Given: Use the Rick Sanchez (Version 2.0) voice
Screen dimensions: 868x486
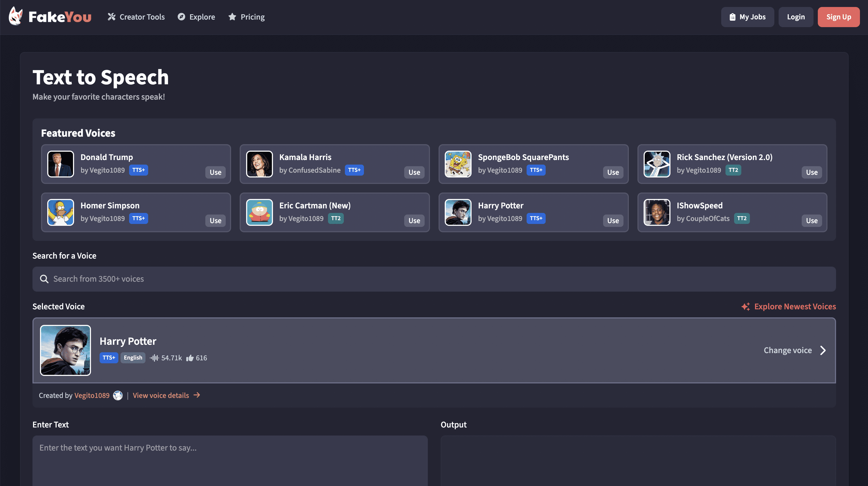Looking at the screenshot, I should [812, 173].
